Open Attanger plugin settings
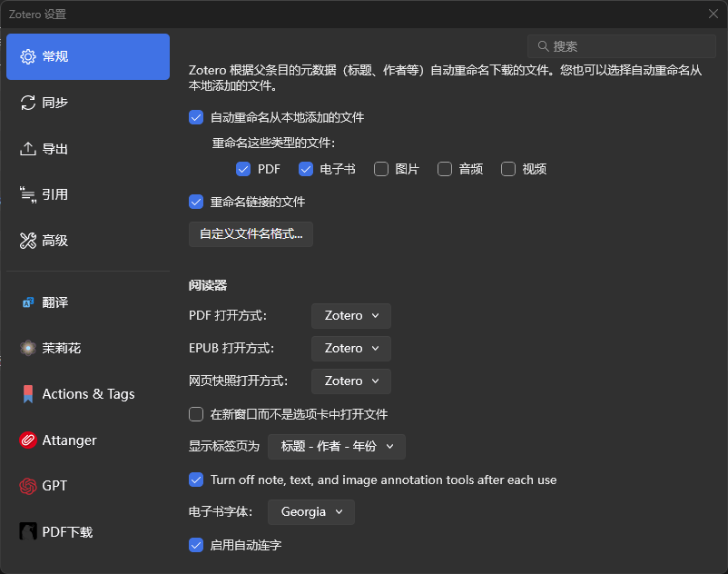This screenshot has height=574, width=728. coord(88,440)
